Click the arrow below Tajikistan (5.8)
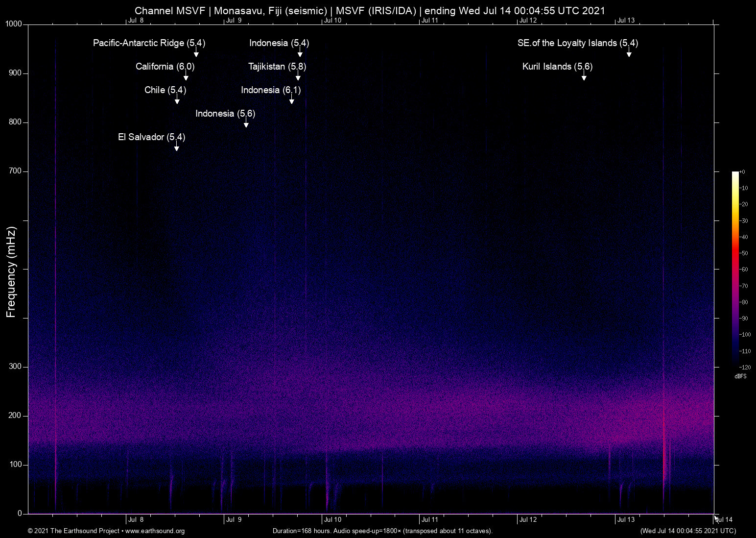Image resolution: width=756 pixels, height=538 pixels. coord(298,76)
